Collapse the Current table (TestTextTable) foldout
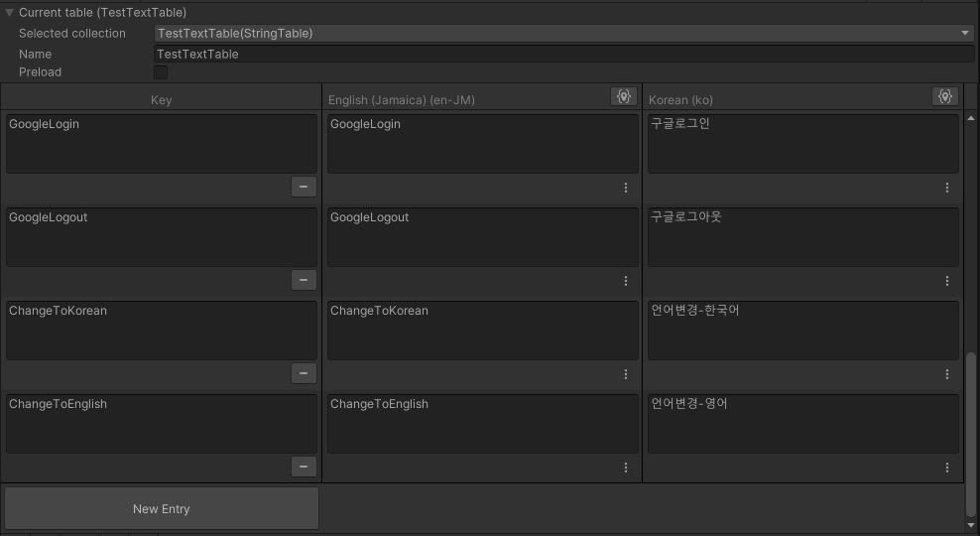Viewport: 980px width, 536px height. coord(9,13)
